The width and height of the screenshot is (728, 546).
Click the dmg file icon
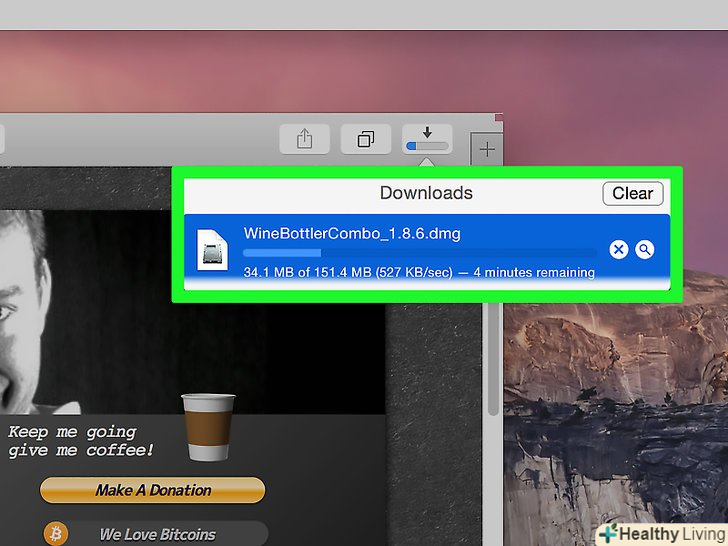(213, 250)
